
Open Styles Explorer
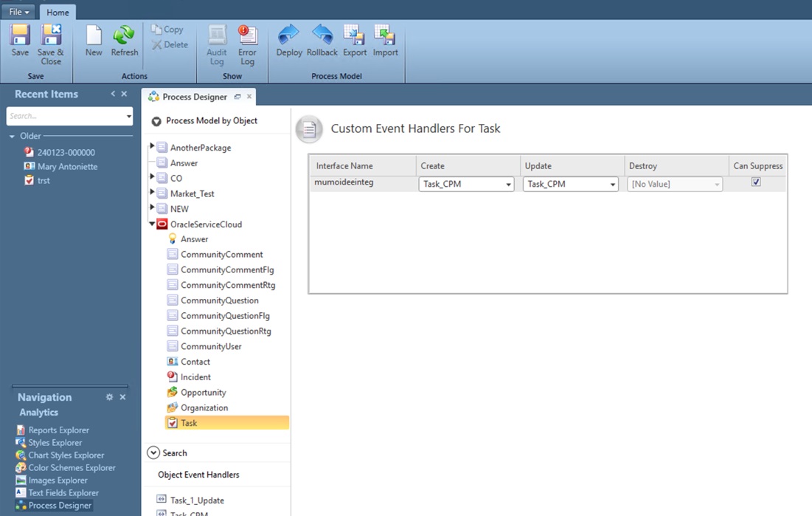[x=49, y=442]
